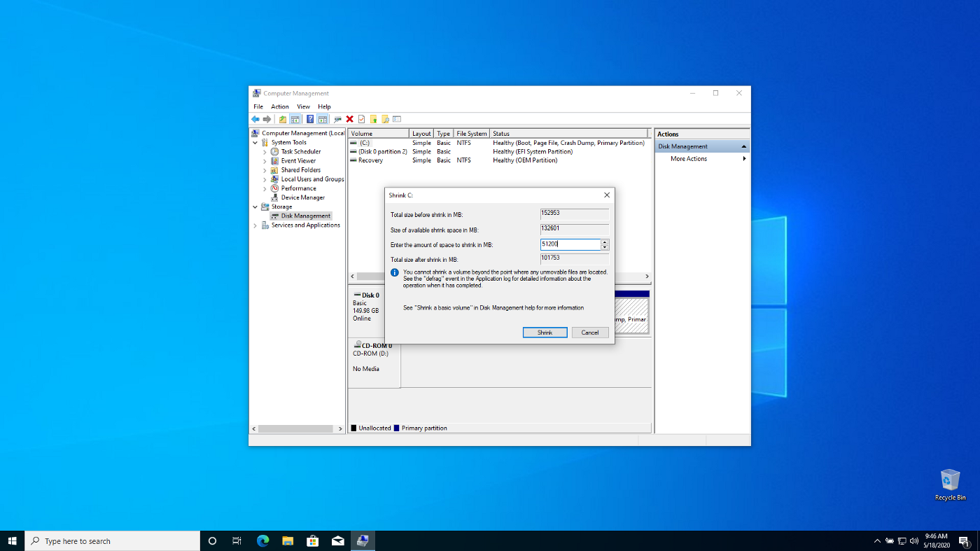The width and height of the screenshot is (980, 551).
Task: Select Event Viewer in the tree
Action: [298, 160]
